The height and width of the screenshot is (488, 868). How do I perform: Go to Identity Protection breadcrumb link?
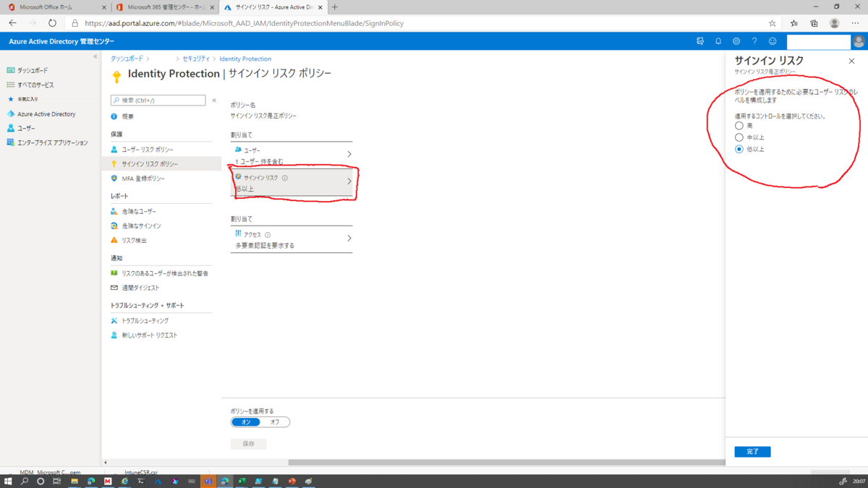click(245, 59)
